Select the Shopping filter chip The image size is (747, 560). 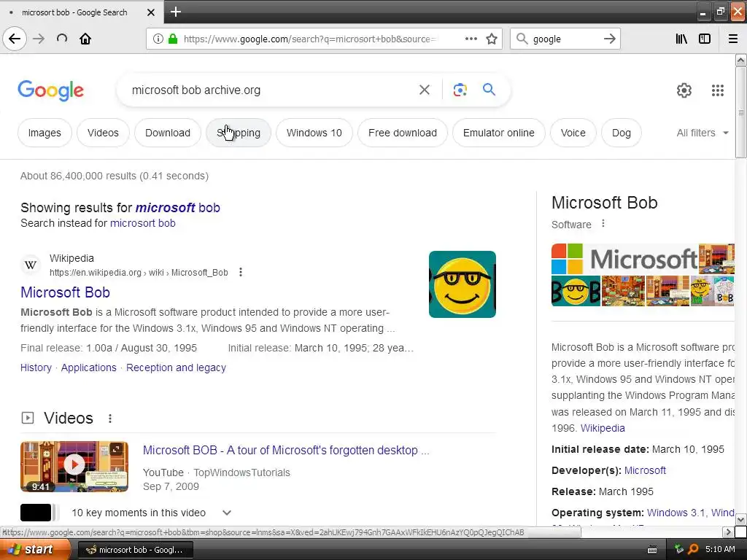239,133
